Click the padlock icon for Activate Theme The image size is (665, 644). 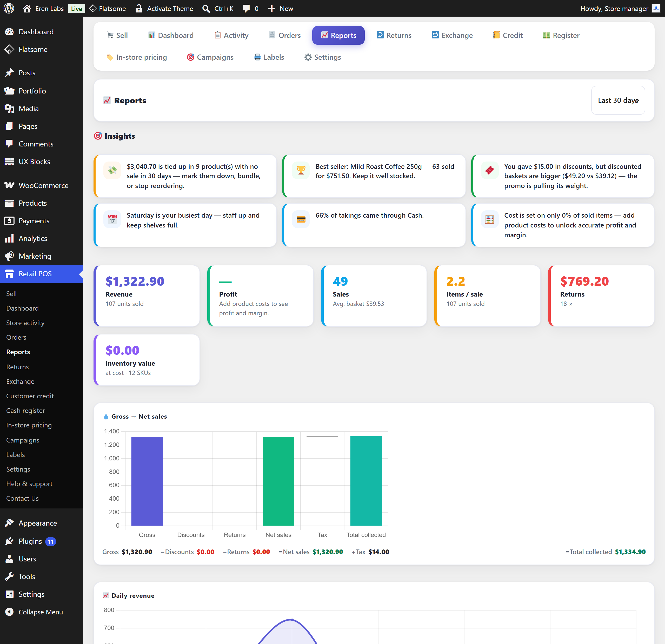(x=138, y=8)
